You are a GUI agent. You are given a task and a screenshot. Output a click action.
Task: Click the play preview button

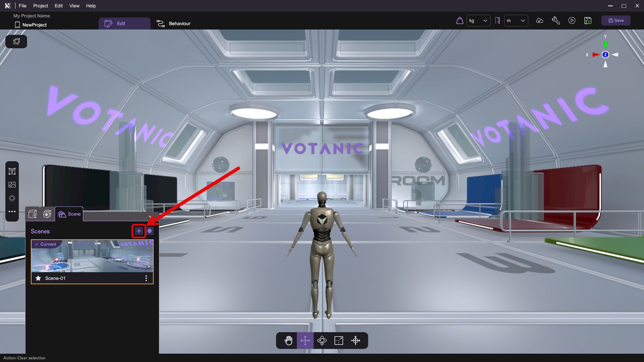tap(572, 20)
